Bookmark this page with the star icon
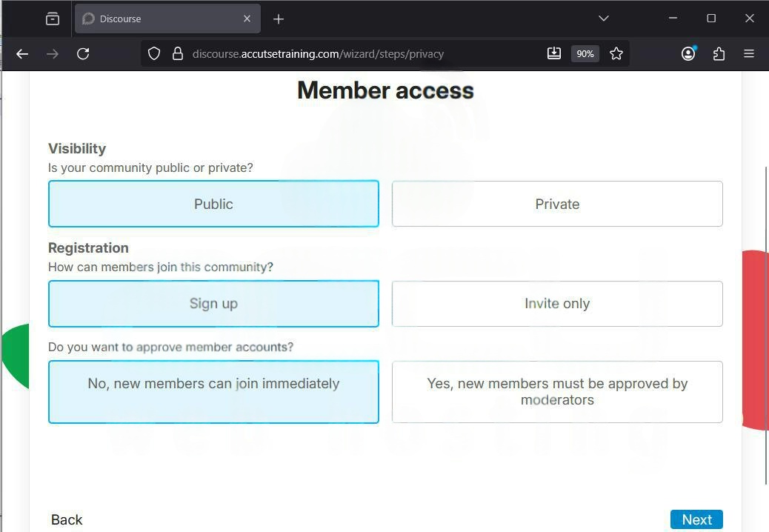The height and width of the screenshot is (532, 769). [616, 53]
